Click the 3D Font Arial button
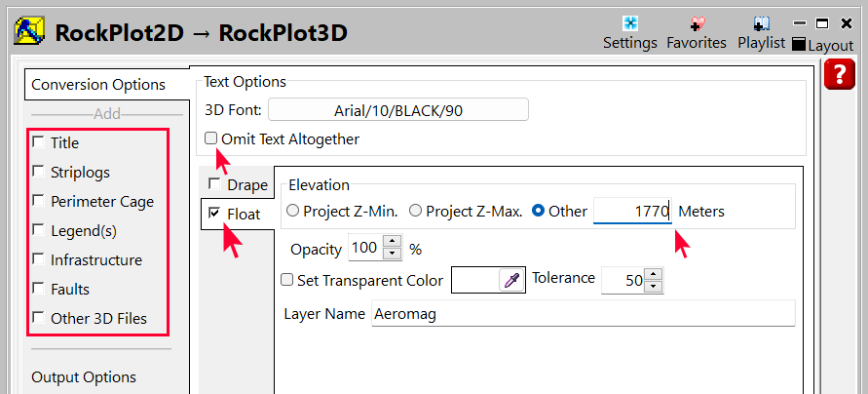Image resolution: width=868 pixels, height=394 pixels. tap(397, 110)
